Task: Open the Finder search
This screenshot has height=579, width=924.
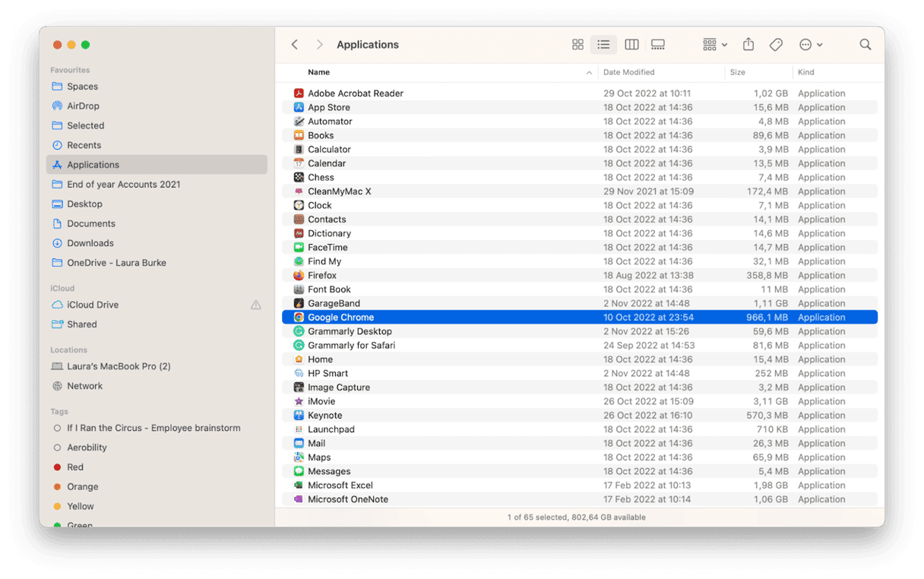Action: tap(865, 44)
